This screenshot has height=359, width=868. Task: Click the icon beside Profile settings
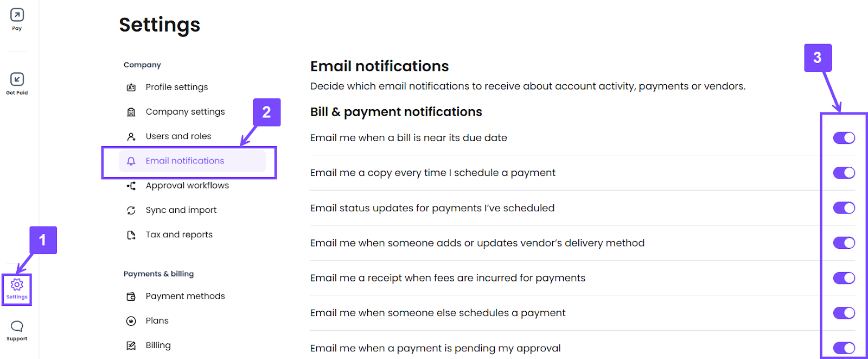point(131,87)
